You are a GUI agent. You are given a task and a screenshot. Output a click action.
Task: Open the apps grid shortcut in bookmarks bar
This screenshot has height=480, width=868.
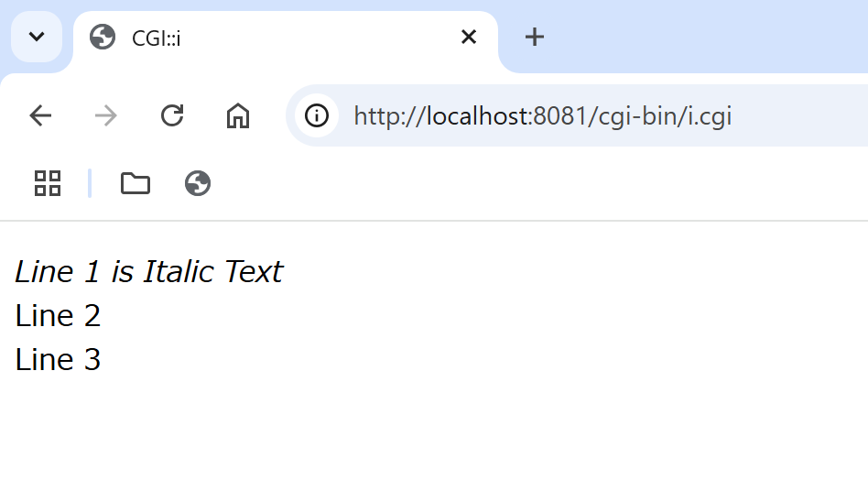coord(48,183)
